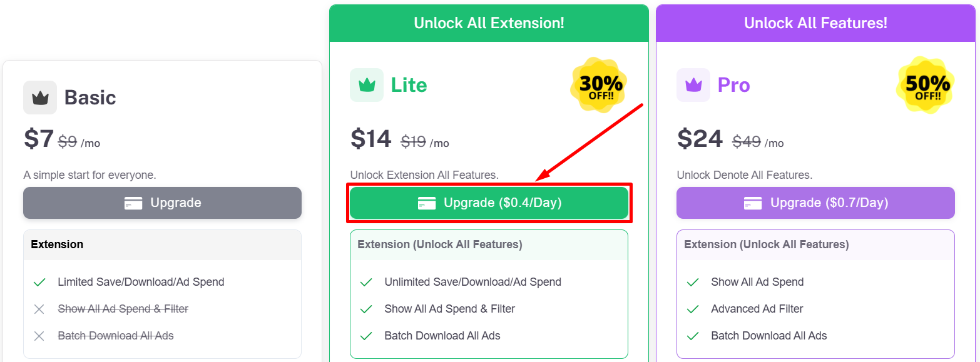
Task: Click the Basic plan crown icon
Action: 40,98
